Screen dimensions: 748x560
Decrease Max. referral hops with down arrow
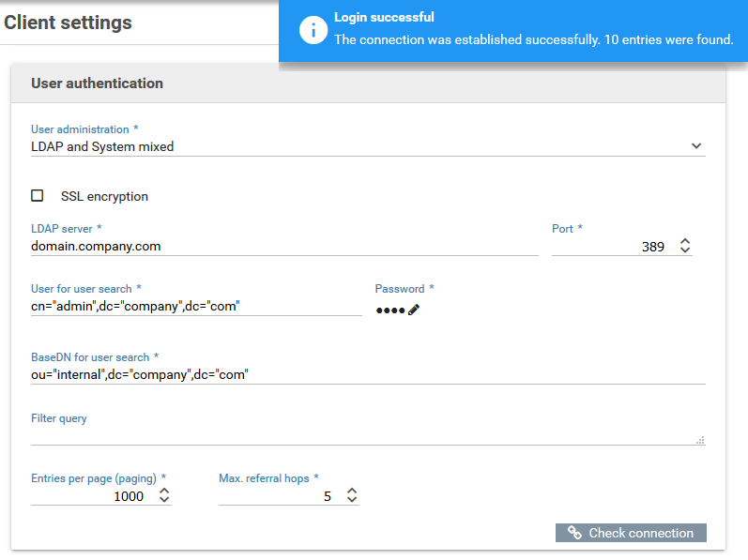click(352, 501)
